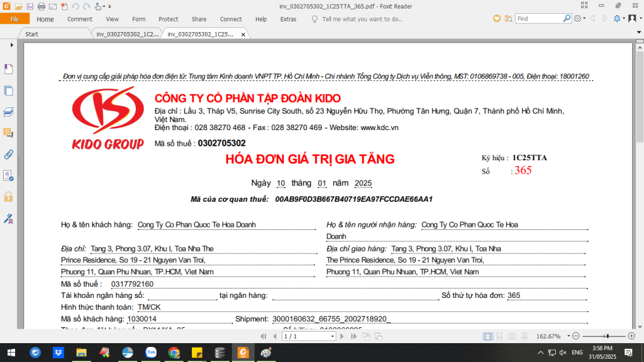Redo the action in the quick toolbar
Viewport: 644px width, 362px height.
click(x=86, y=6)
